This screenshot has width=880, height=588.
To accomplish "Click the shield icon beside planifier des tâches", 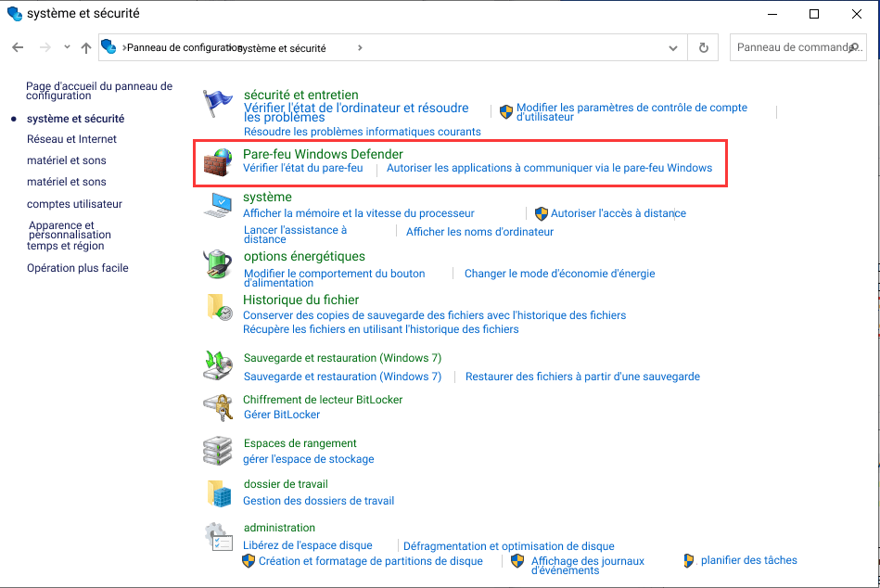I will [x=689, y=561].
